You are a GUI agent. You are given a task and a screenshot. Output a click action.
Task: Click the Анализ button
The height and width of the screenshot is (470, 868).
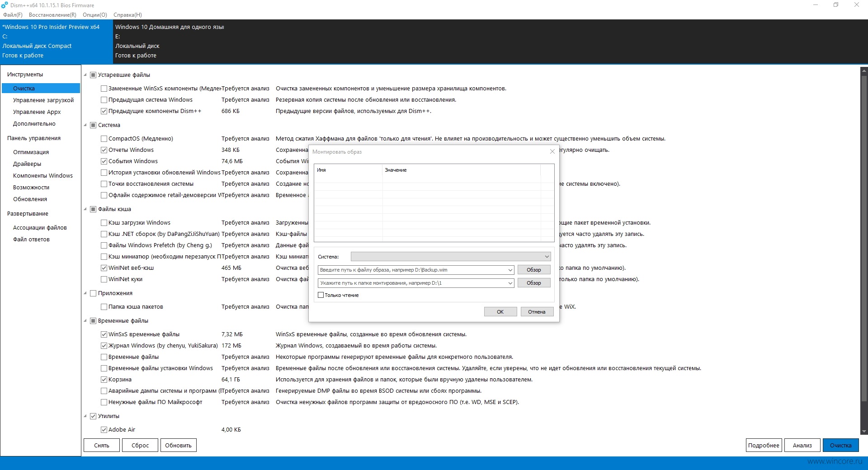[x=802, y=445]
